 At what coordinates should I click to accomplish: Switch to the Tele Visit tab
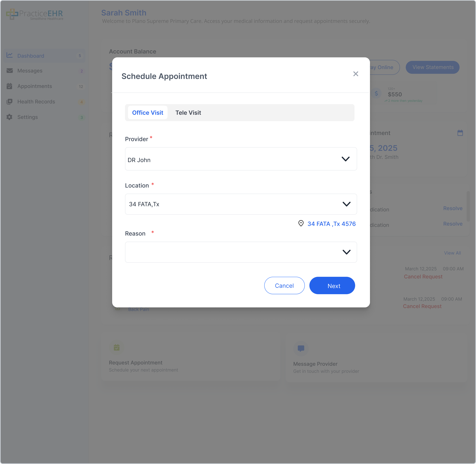[188, 112]
